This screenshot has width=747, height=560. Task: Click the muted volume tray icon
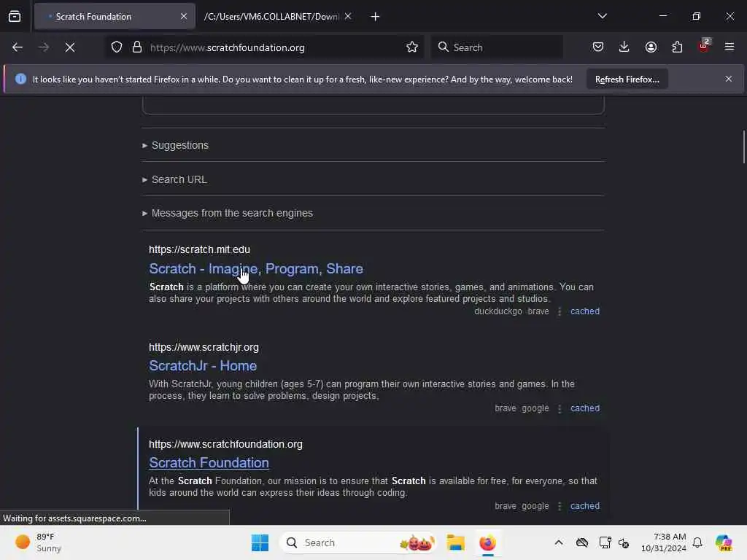[624, 542]
